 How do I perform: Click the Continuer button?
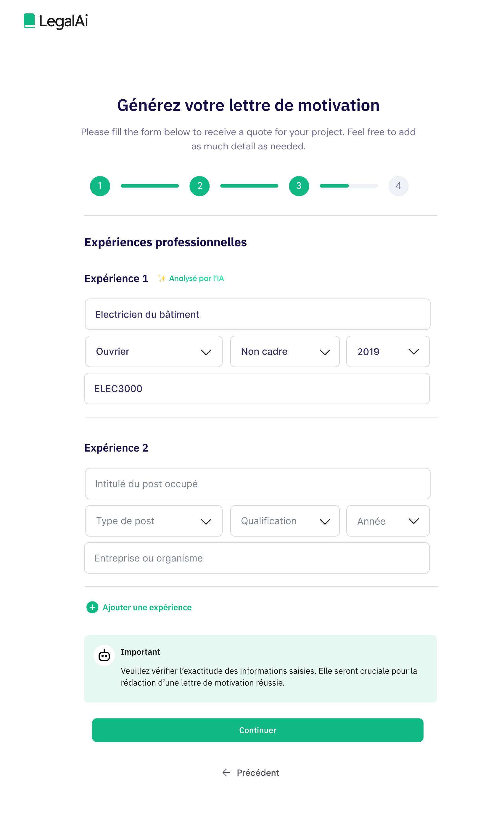coord(257,730)
